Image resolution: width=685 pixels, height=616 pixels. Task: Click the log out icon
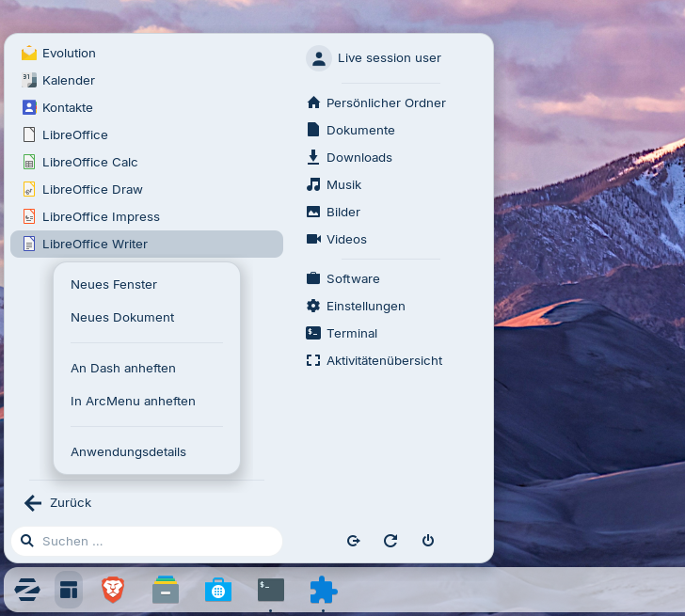point(354,541)
